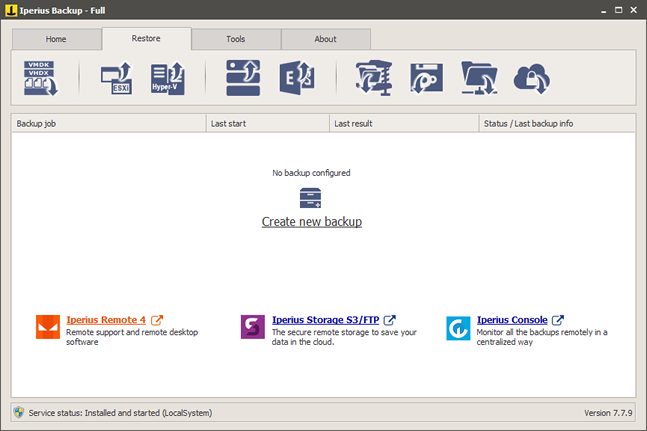The height and width of the screenshot is (431, 647).
Task: Click the 'No backup configured' message
Action: [311, 173]
